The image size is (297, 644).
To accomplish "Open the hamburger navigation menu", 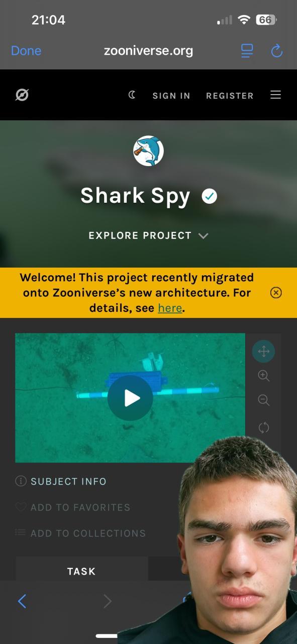I will click(276, 95).
